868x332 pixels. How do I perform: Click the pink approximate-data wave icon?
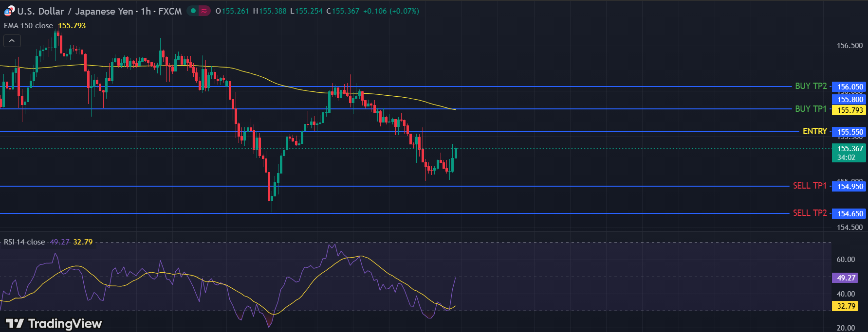[204, 11]
